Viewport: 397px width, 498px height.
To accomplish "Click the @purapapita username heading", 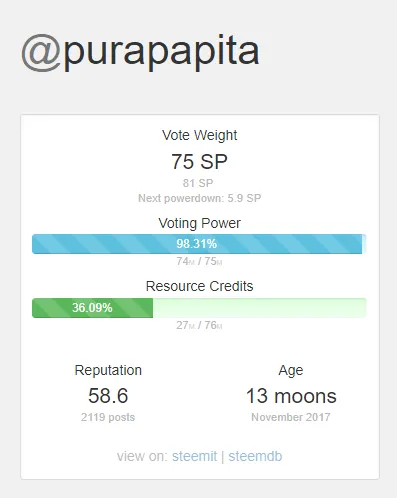I will [140, 53].
